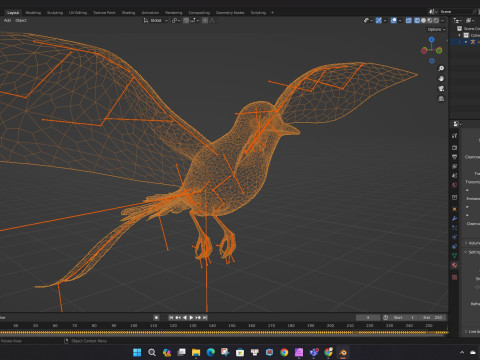Open the UV Editing workspace tab
Screen dimensions: 480x360
[78, 13]
